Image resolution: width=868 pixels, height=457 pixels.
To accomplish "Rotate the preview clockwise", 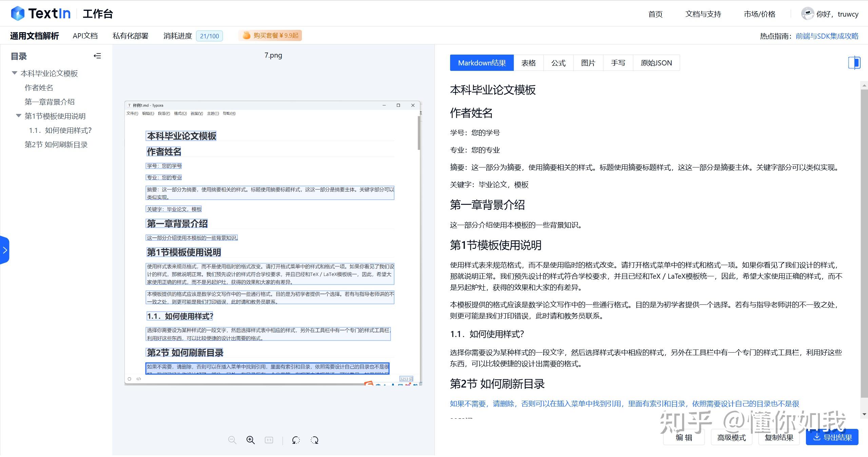I will [x=314, y=439].
